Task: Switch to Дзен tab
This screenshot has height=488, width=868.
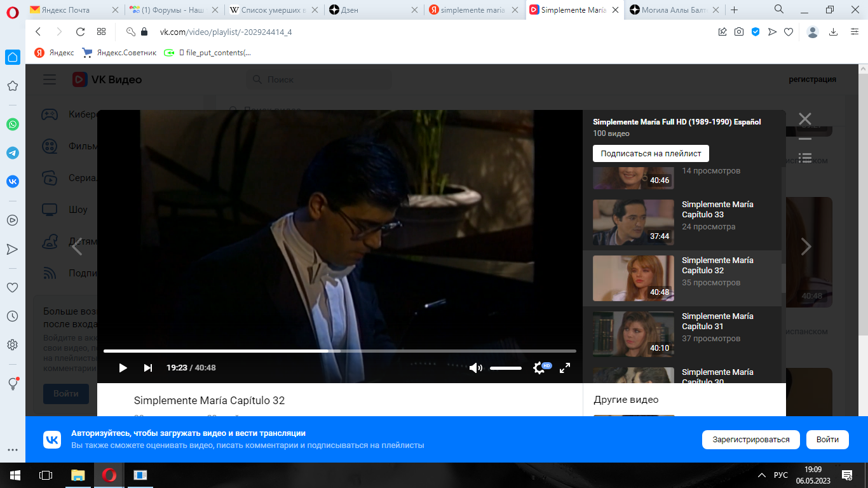Action: coord(374,10)
